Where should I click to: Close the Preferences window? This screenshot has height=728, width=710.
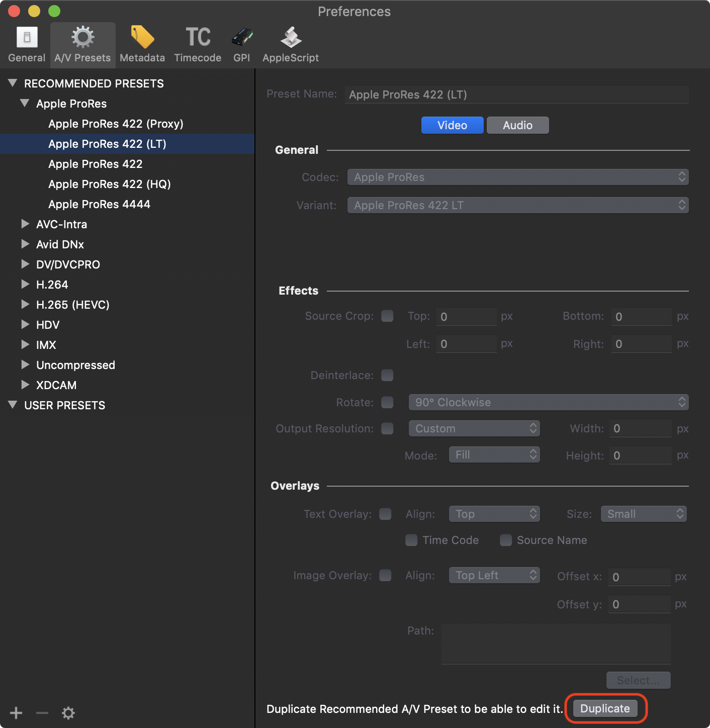[x=14, y=11]
